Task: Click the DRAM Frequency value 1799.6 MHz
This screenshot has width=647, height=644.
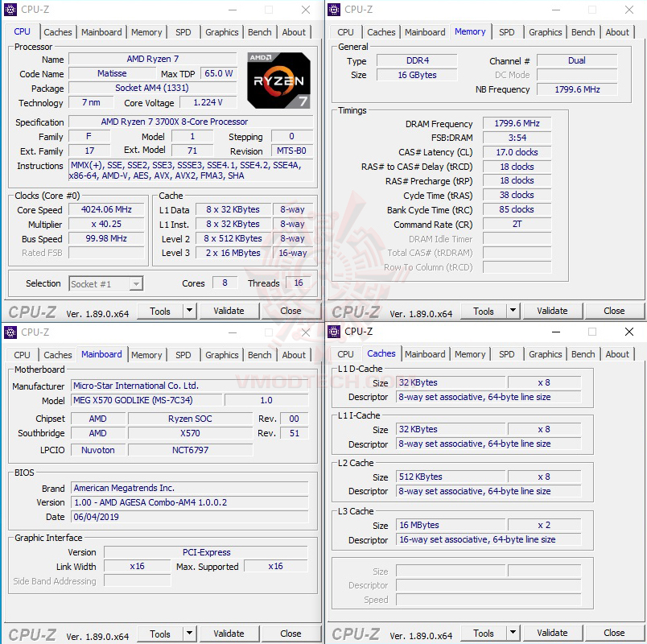Action: tap(517, 123)
